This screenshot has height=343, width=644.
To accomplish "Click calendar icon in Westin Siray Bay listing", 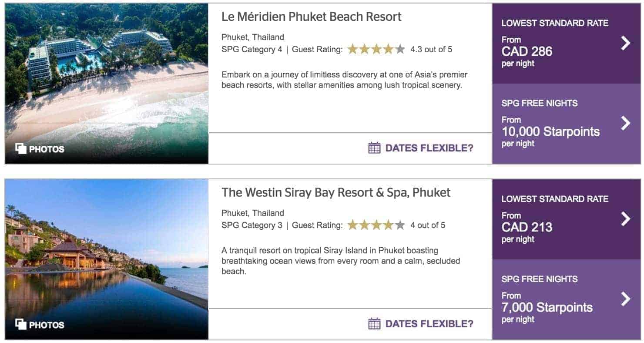I will [x=374, y=324].
